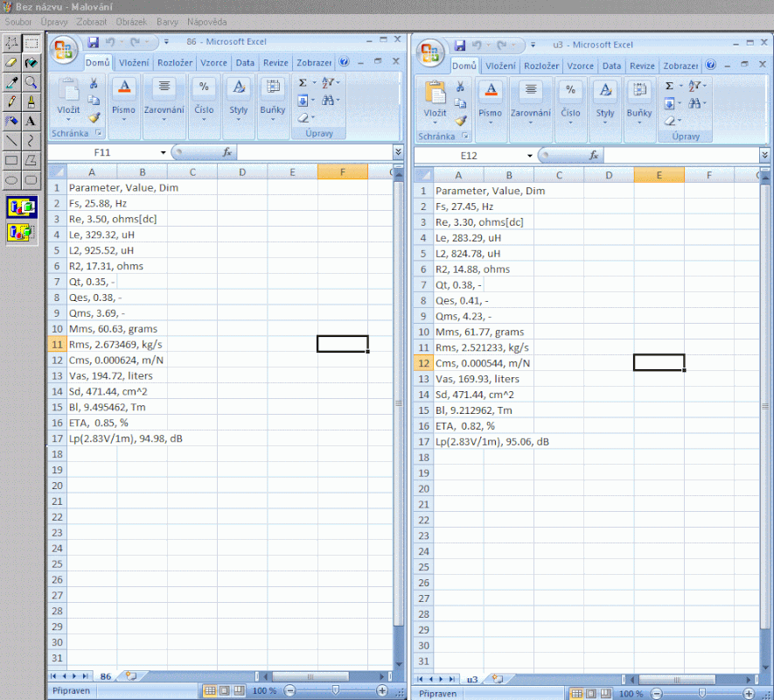Select the rectangular Select tool in Paint
This screenshot has height=700, width=774.
tap(31, 44)
